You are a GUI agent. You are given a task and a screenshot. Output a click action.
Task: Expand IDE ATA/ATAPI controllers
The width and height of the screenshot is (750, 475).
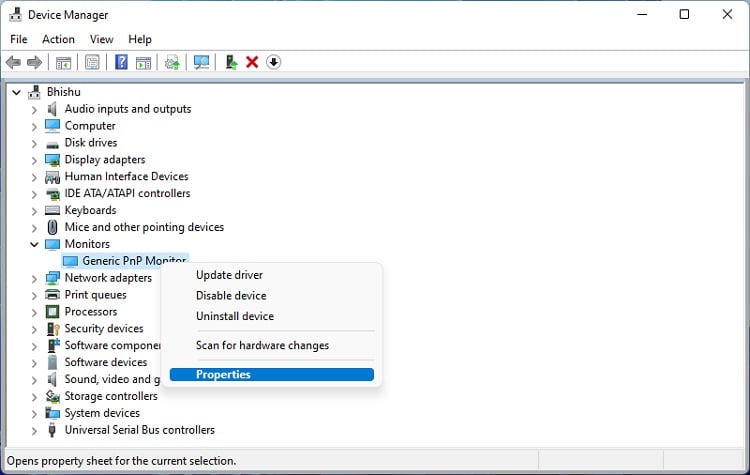[34, 194]
